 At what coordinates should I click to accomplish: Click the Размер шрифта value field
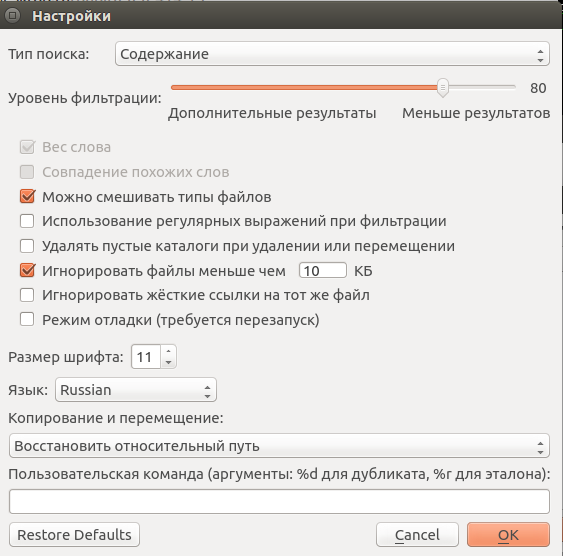pos(146,357)
